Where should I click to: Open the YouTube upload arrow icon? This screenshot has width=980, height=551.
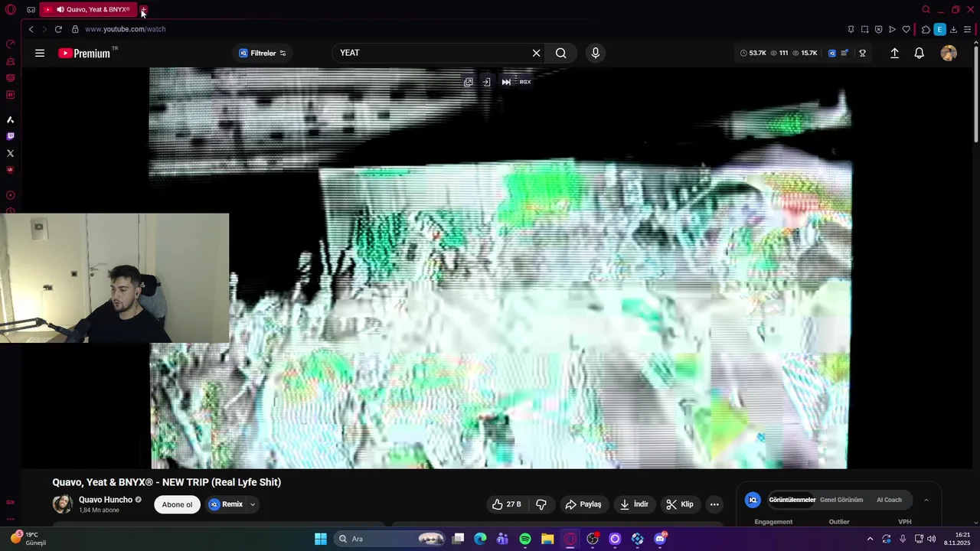[894, 53]
